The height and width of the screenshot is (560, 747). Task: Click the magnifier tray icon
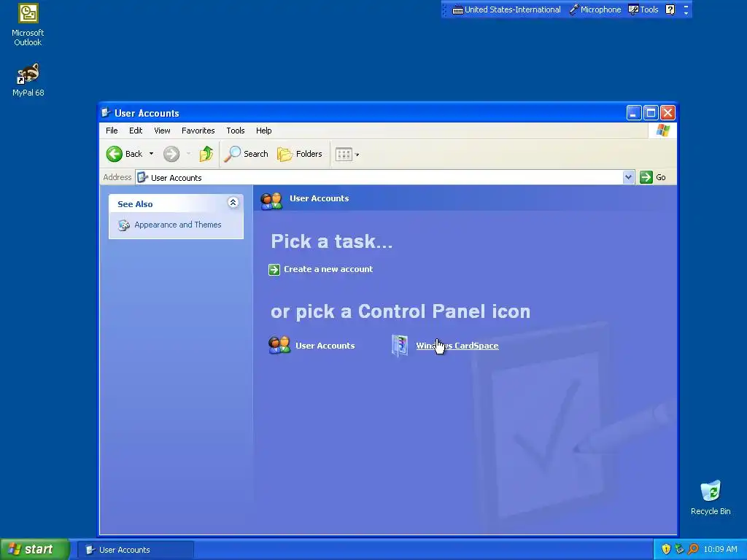693,549
